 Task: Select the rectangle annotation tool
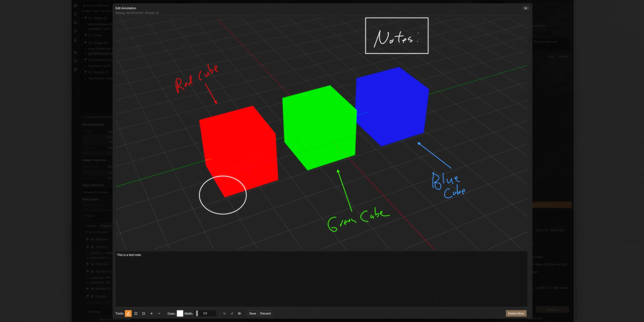[x=136, y=313]
